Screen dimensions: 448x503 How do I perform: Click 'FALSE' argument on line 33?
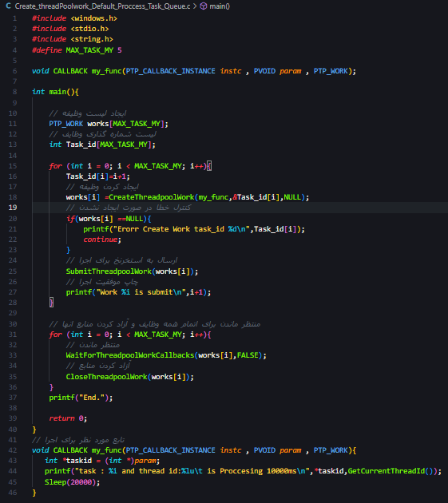pyautogui.click(x=248, y=355)
